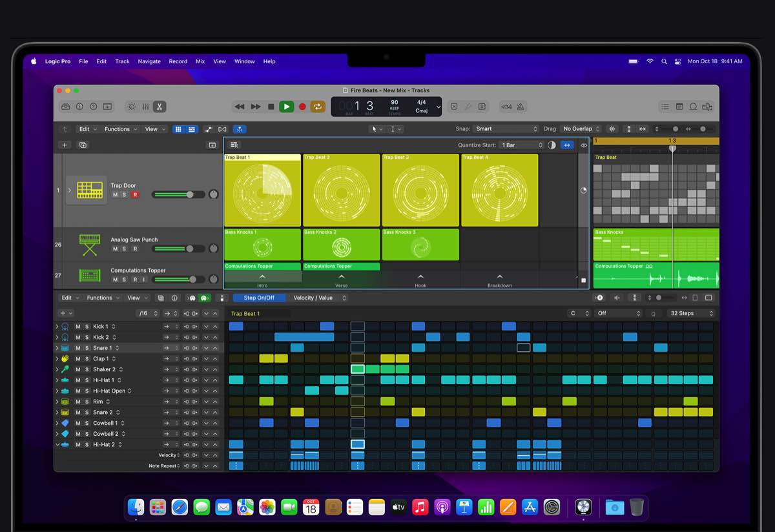
Task: Open the Track menu
Action: point(122,61)
